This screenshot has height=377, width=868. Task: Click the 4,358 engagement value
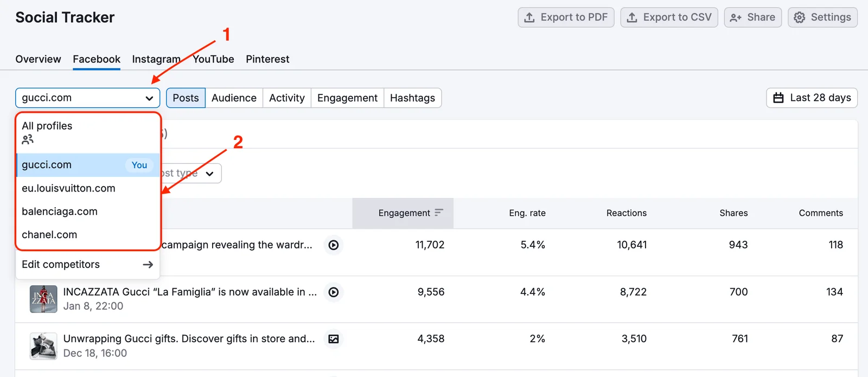[x=431, y=338]
